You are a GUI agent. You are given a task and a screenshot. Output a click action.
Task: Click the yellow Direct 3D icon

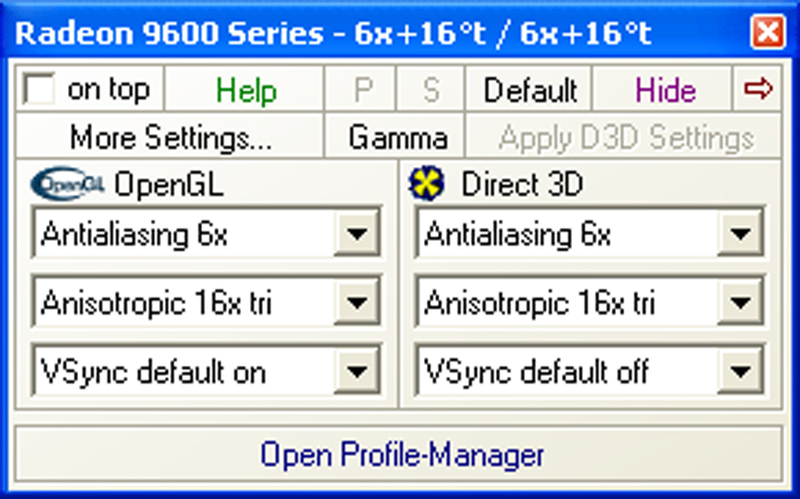pyautogui.click(x=427, y=183)
